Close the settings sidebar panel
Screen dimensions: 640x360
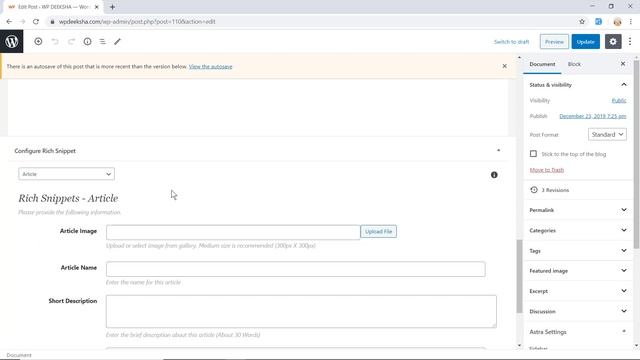coord(623,64)
